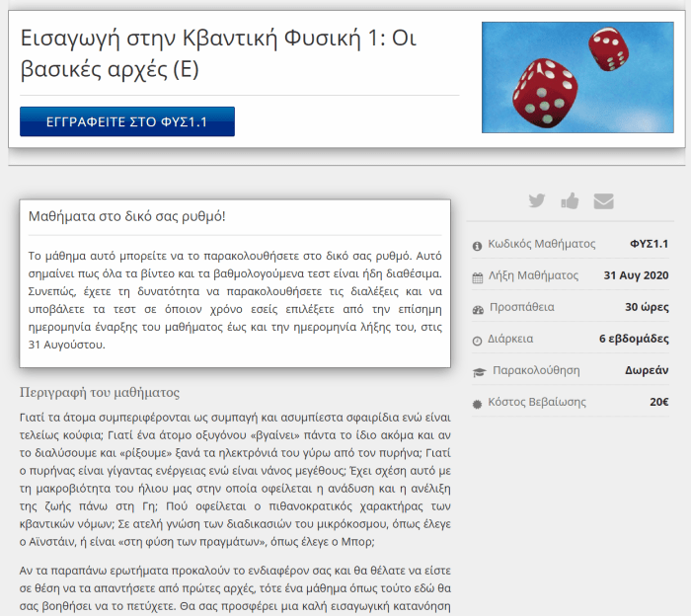The image size is (691, 616).
Task: Open the red dice course image
Action: [578, 78]
